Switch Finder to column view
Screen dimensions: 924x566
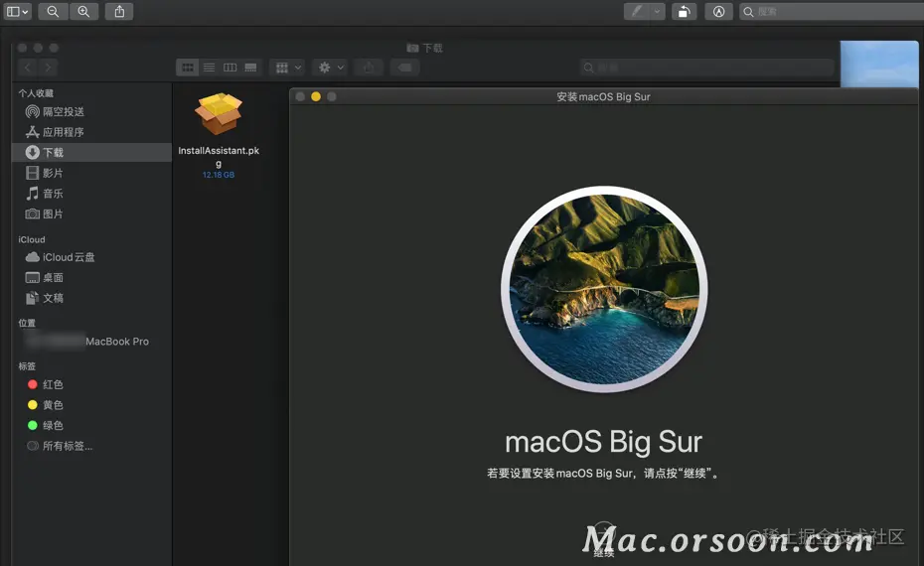[x=230, y=68]
